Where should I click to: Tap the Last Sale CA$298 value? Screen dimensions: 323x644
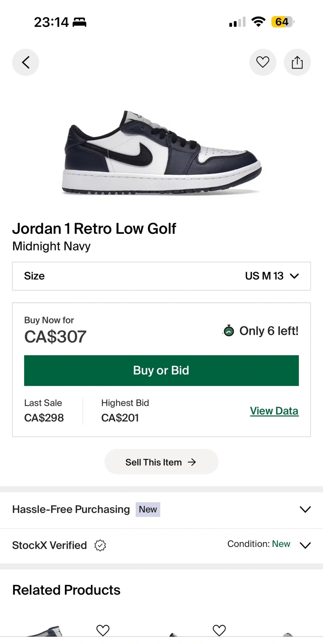tap(44, 418)
